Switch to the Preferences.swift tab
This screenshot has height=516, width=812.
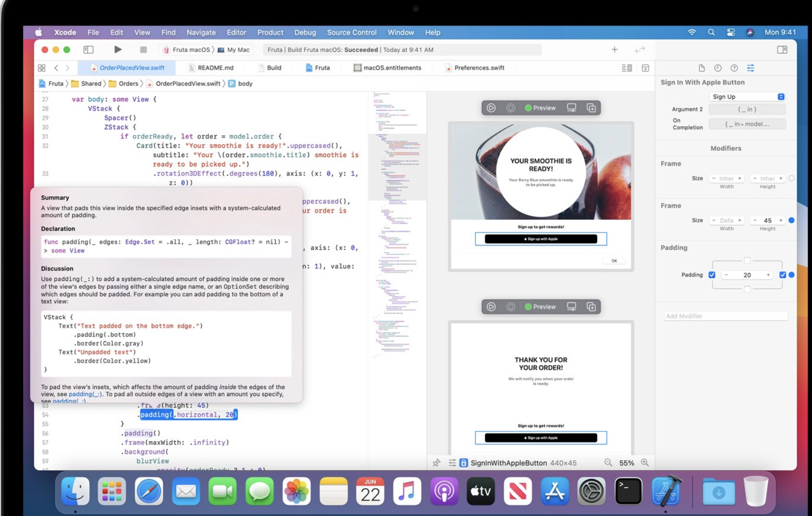pos(474,68)
